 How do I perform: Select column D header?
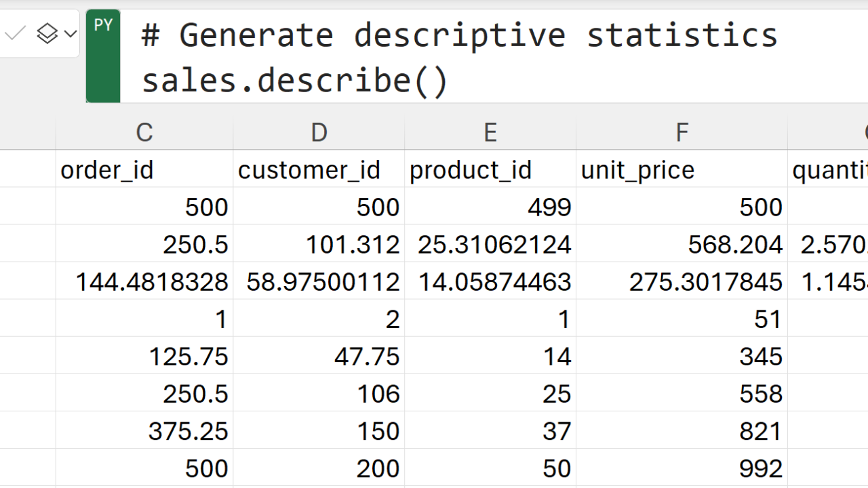pyautogui.click(x=319, y=133)
